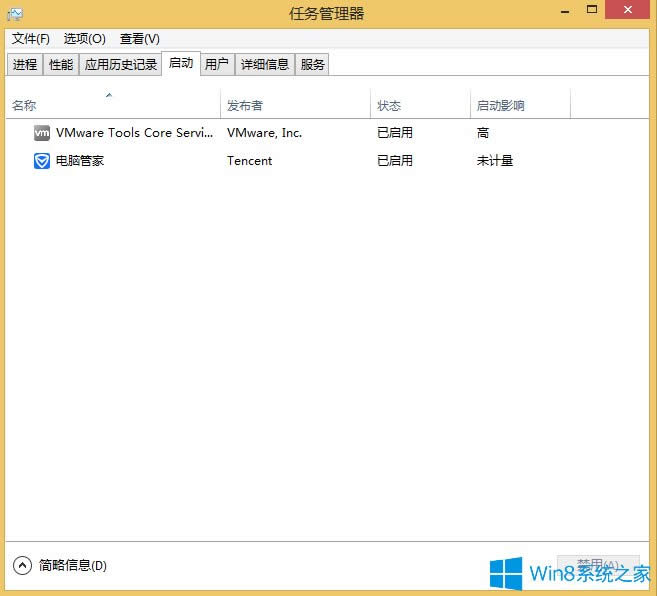Sort by the 名称 column header

(113, 104)
